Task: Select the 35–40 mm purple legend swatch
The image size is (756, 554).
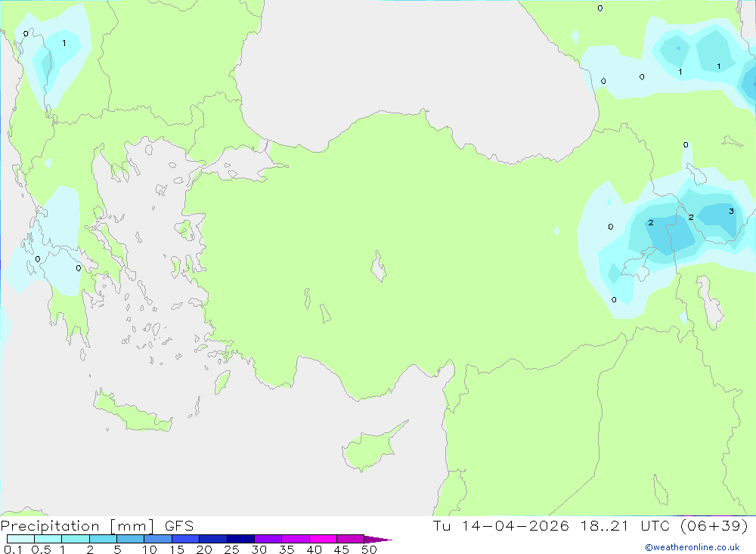Action: pyautogui.click(x=296, y=539)
